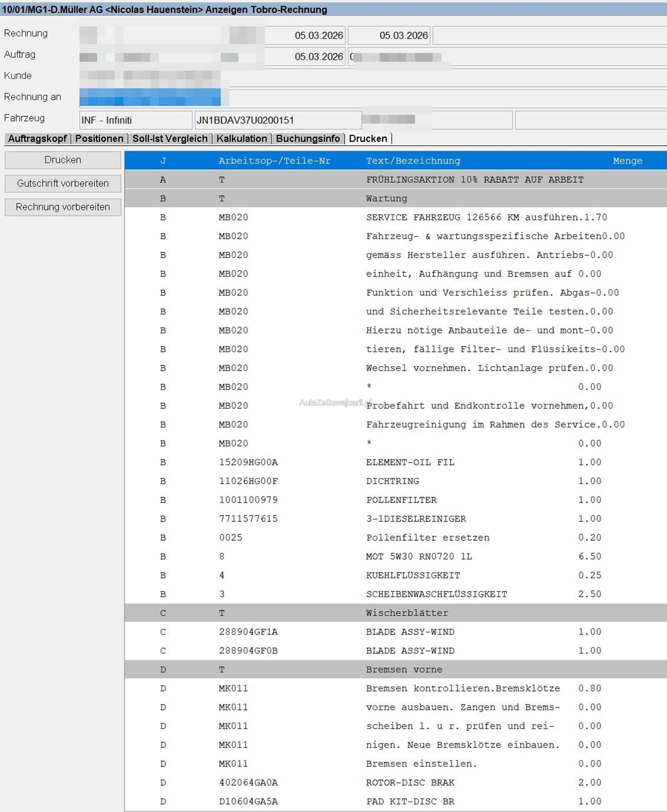Click the INF - Infiniti vehicle field
This screenshot has width=667, height=812.
coord(135,120)
